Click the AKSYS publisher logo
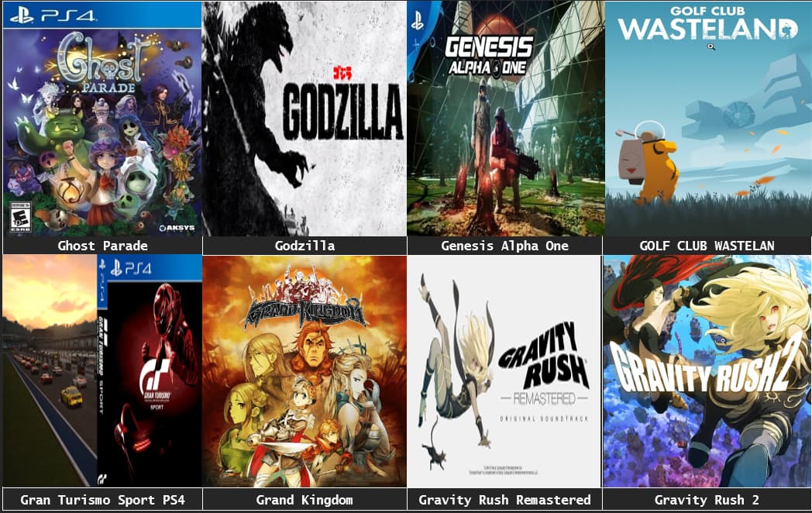 pos(177,228)
